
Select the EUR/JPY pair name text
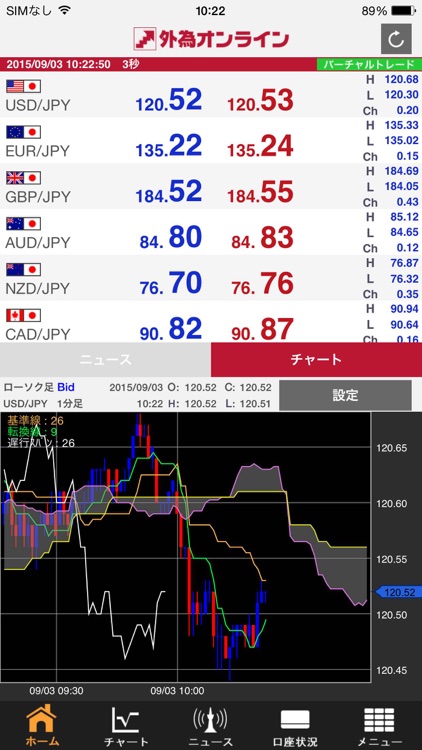pyautogui.click(x=38, y=151)
